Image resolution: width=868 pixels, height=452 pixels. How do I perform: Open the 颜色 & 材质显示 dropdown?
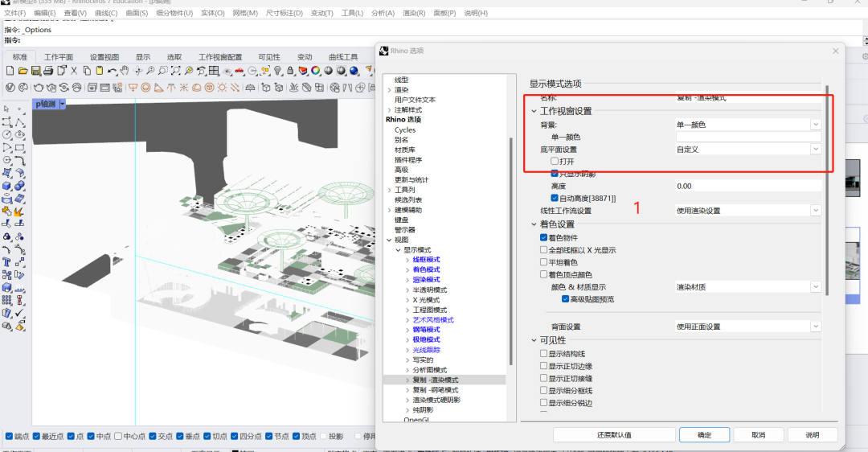coord(748,287)
